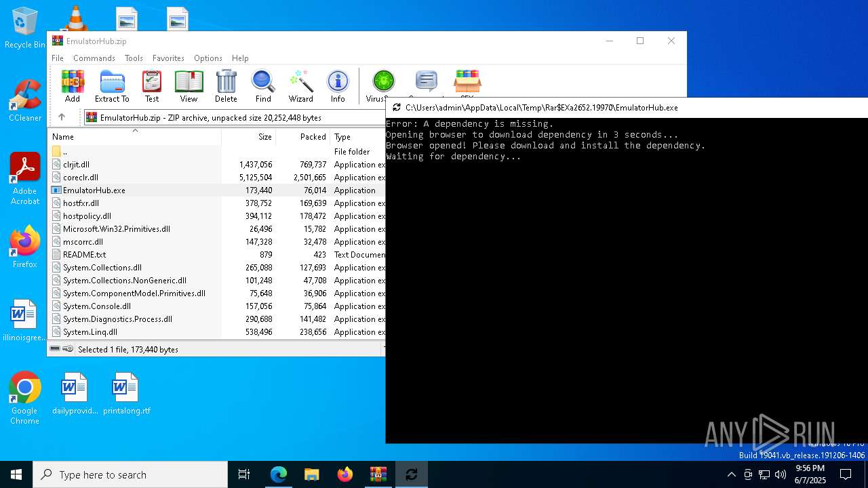Open illinoisgree... Word document on desktop

24,320
